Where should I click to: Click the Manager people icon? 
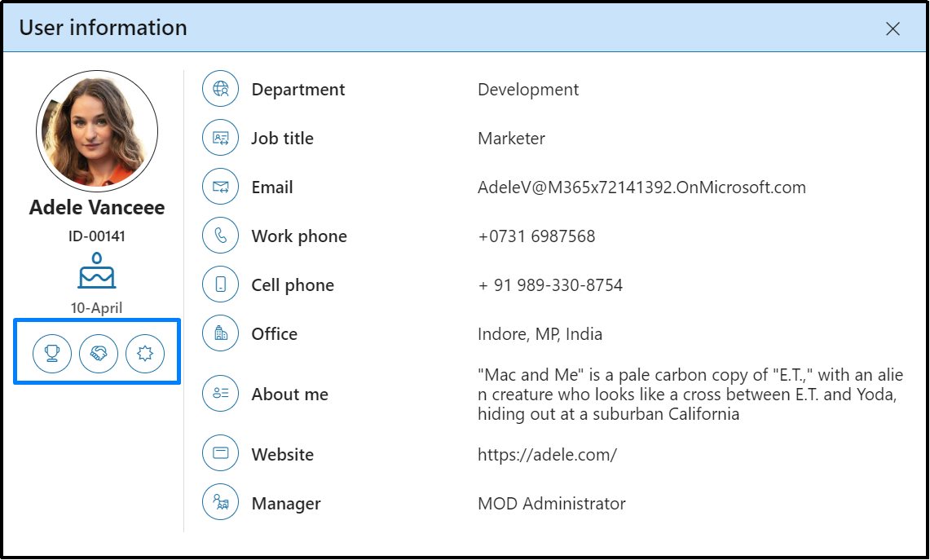(221, 502)
